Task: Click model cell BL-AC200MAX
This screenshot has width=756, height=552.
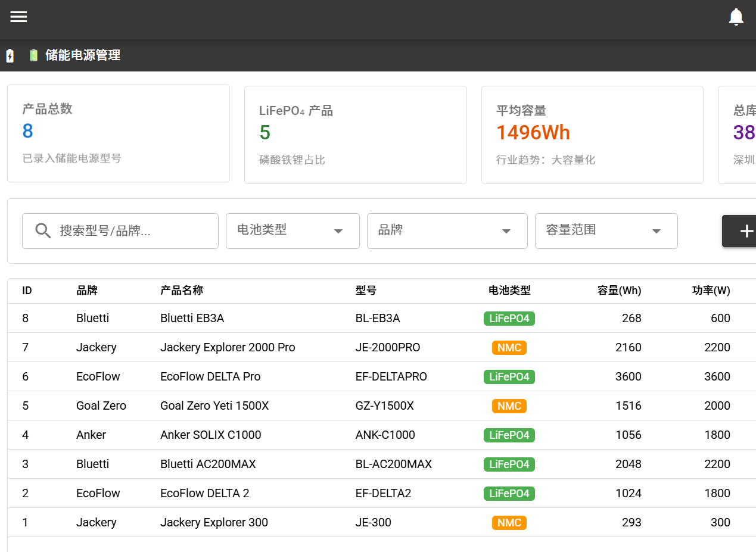Action: pos(394,464)
